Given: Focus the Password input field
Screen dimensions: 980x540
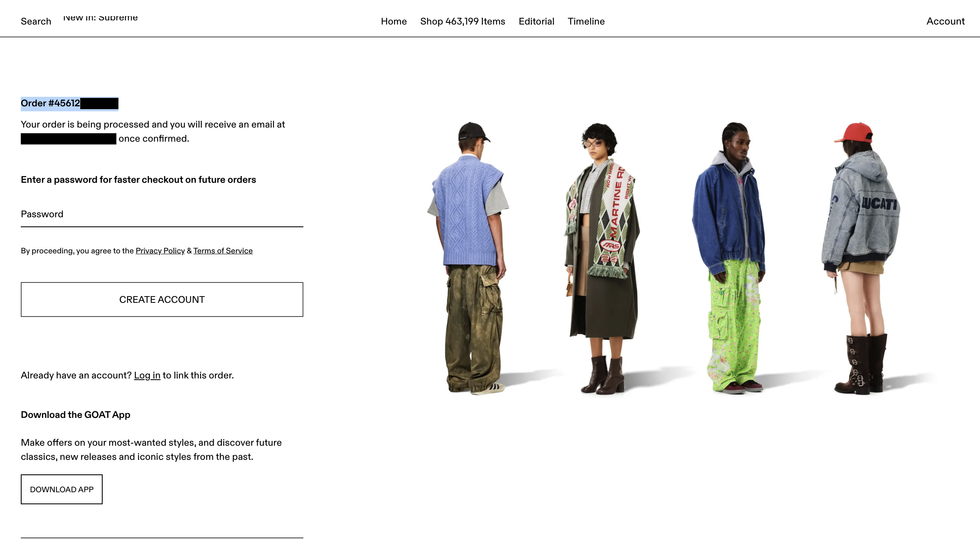Looking at the screenshot, I should click(162, 214).
